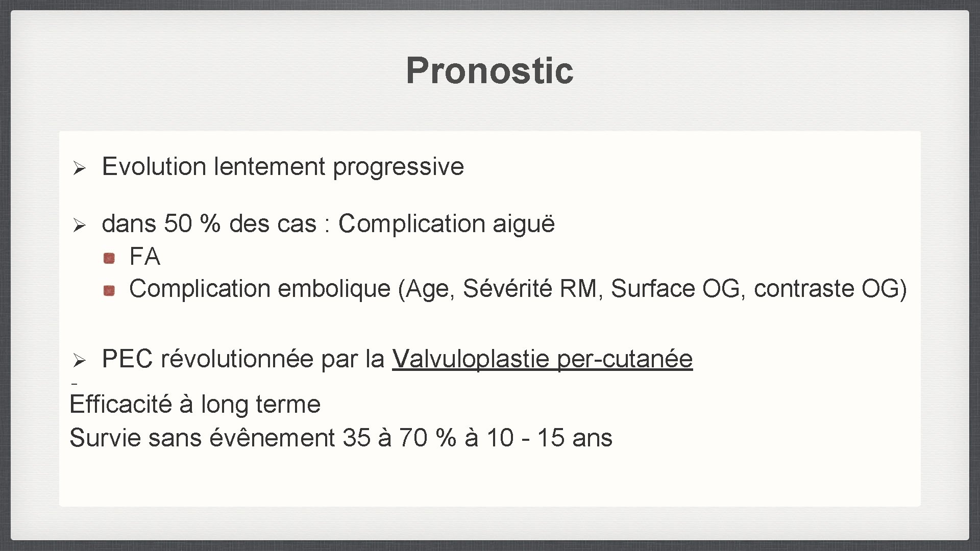
Task: Click the "Surface OG" text
Action: pyautogui.click(x=674, y=289)
